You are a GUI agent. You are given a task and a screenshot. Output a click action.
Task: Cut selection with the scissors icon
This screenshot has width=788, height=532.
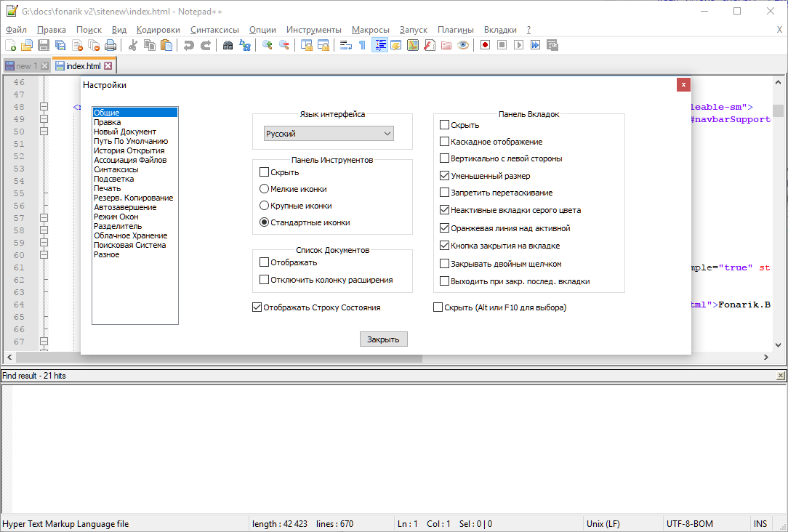point(133,45)
